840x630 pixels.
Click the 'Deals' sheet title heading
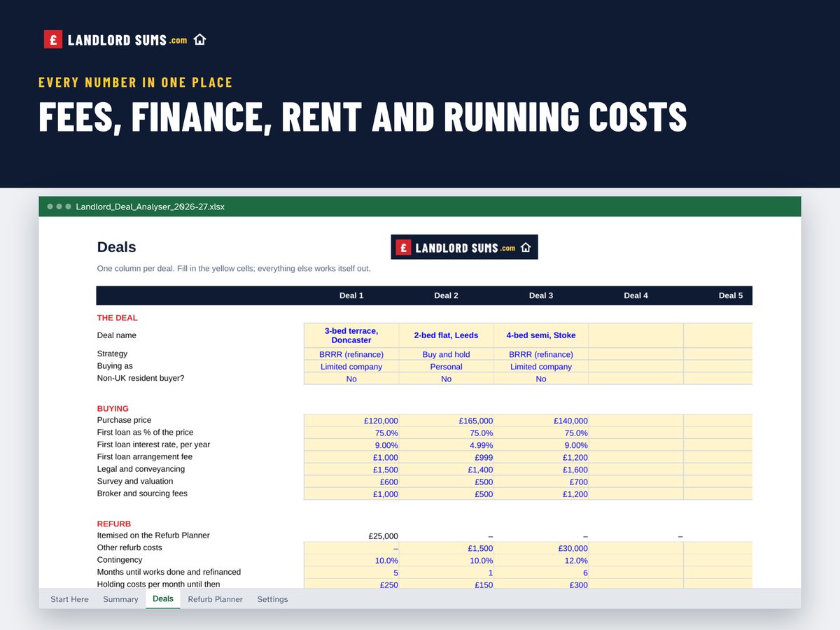(x=117, y=247)
